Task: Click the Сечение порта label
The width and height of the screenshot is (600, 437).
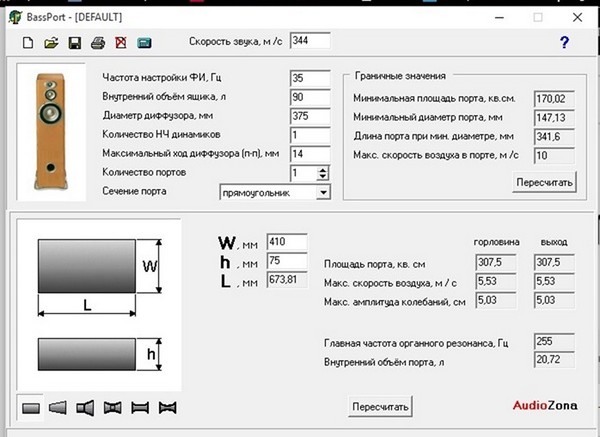Action: (x=134, y=191)
